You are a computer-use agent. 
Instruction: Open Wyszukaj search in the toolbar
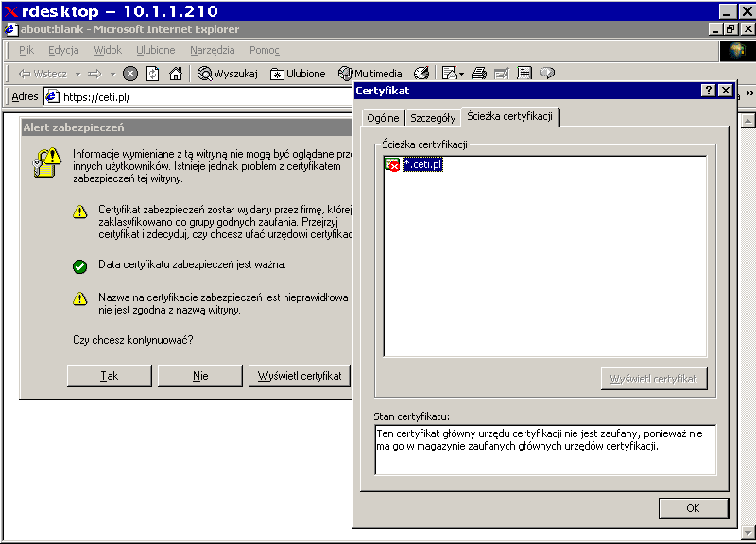(x=228, y=74)
